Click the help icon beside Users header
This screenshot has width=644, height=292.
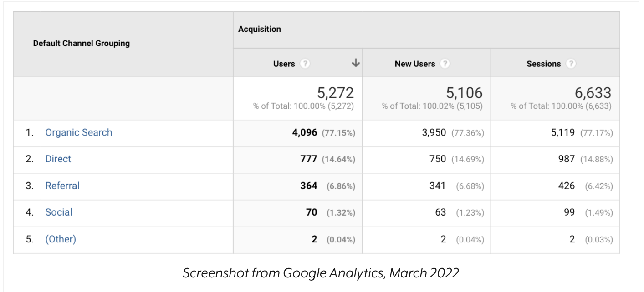[305, 64]
